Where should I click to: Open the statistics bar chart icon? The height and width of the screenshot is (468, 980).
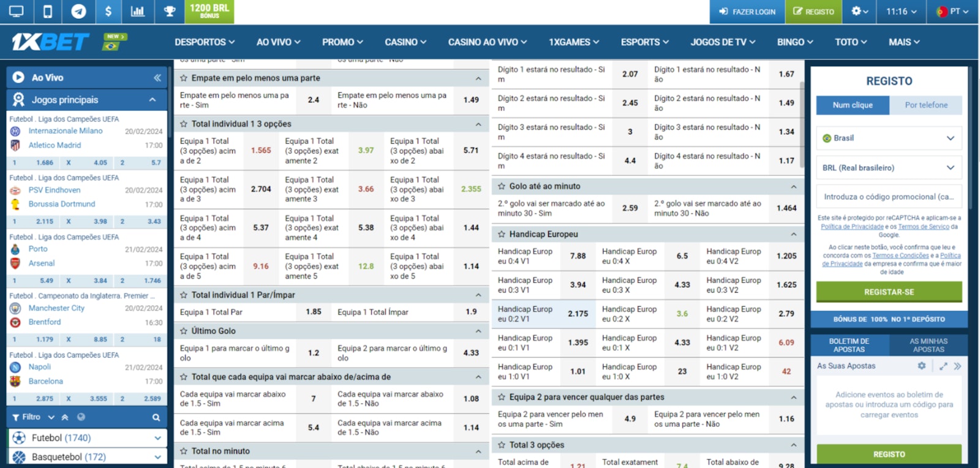tap(138, 12)
